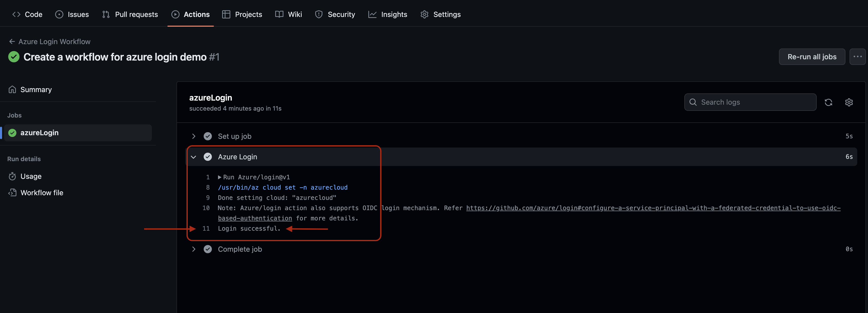Click the Set up job status check icon
The image size is (868, 313).
pos(208,136)
